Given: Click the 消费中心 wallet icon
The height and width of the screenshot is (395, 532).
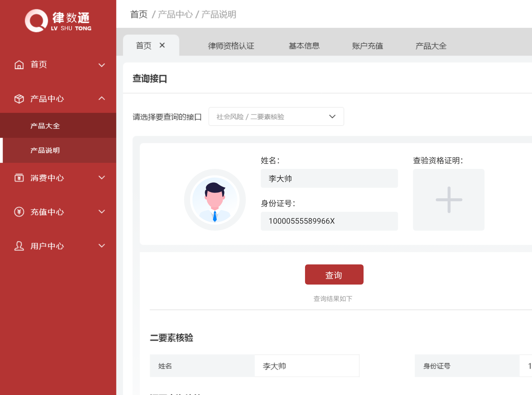Looking at the screenshot, I should (19, 178).
